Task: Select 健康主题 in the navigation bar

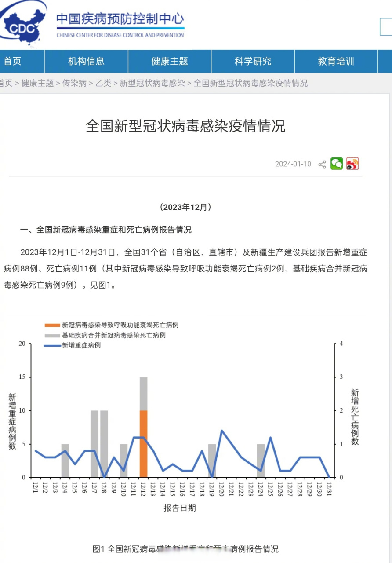Action: click(170, 61)
